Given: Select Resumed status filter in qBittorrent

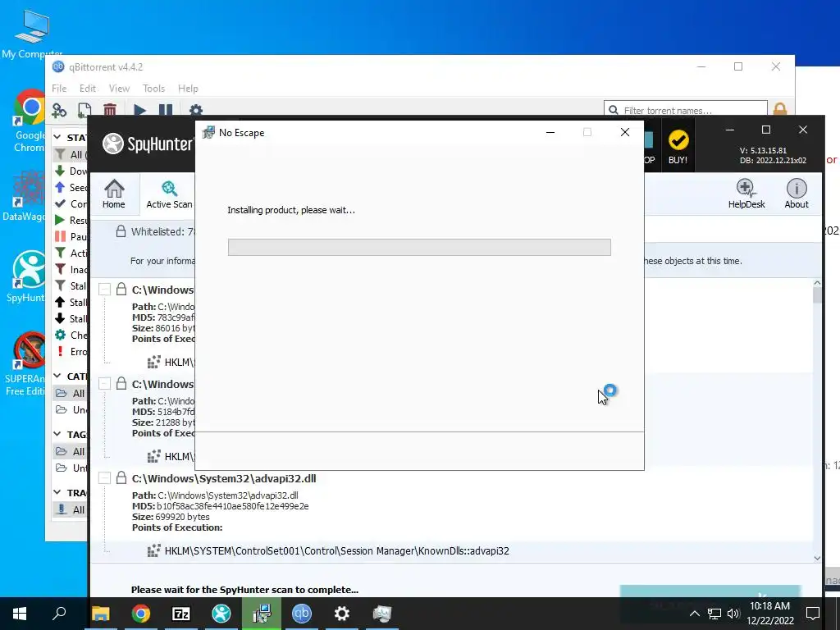Looking at the screenshot, I should click(71, 220).
